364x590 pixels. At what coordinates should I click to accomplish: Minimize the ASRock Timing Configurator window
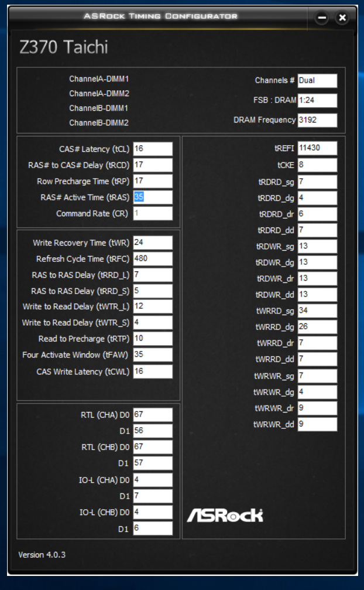(321, 18)
